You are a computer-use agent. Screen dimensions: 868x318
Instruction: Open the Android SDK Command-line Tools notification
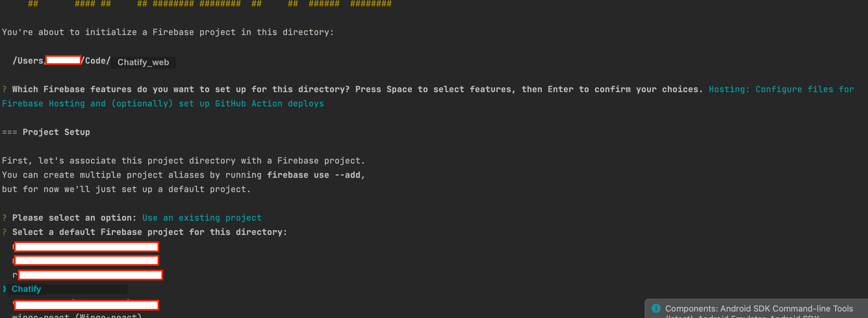click(759, 308)
